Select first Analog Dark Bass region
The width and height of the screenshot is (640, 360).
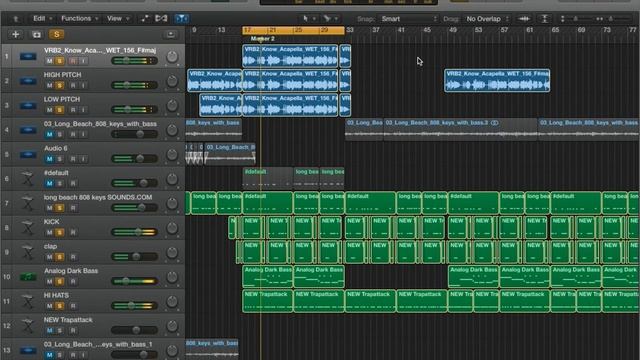click(x=268, y=277)
